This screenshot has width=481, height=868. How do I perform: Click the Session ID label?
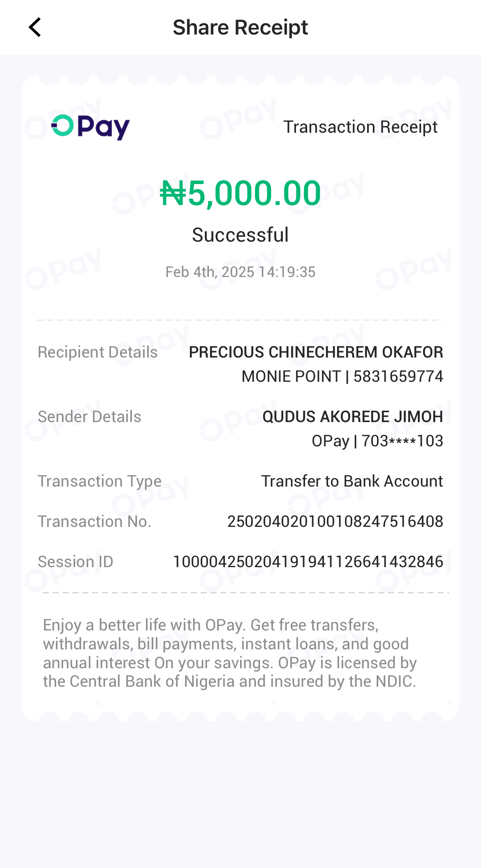(x=76, y=562)
